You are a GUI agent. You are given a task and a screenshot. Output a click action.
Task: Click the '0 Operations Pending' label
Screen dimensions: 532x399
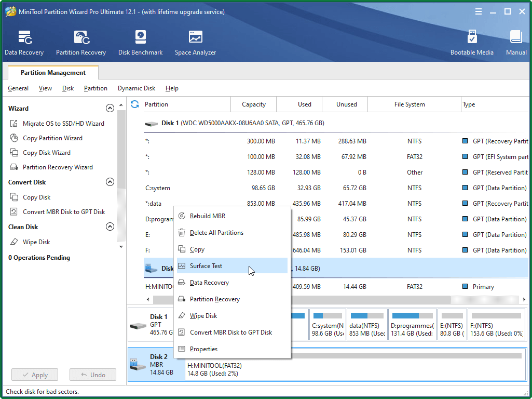tap(39, 257)
